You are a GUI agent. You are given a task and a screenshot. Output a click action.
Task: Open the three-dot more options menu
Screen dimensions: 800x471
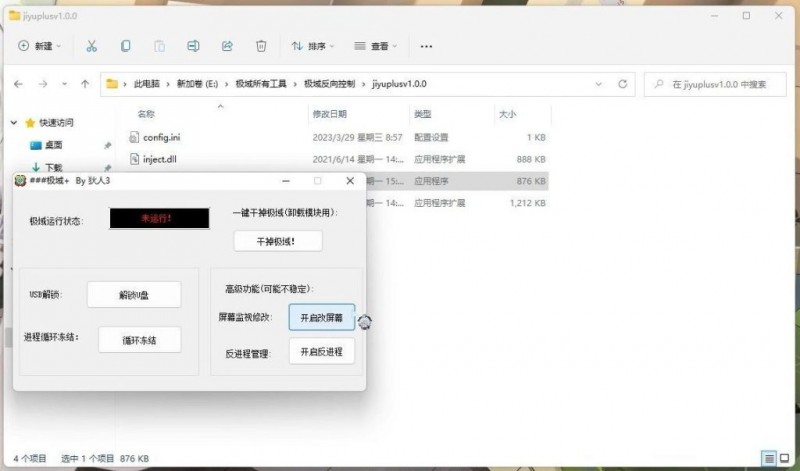(426, 46)
